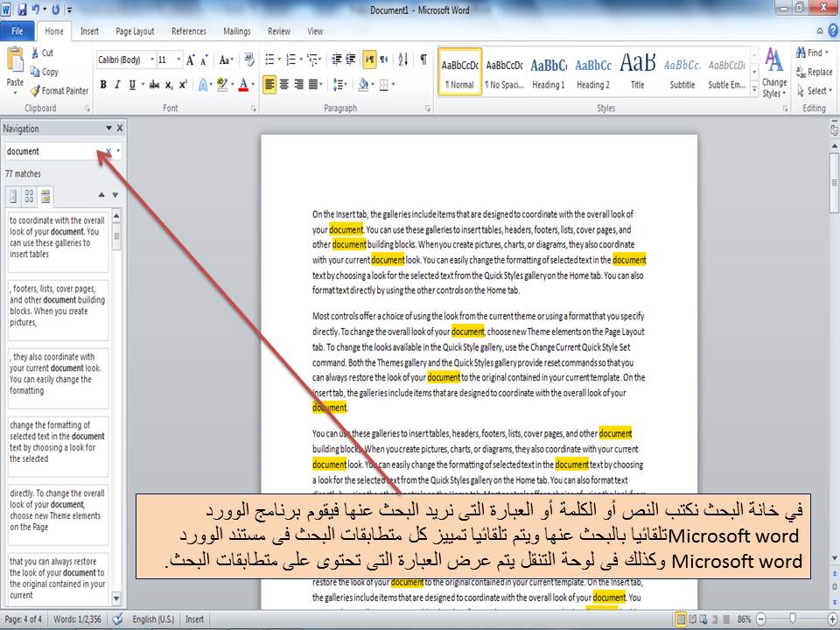Increase paragraph indent
The height and width of the screenshot is (630, 840).
pos(350,59)
